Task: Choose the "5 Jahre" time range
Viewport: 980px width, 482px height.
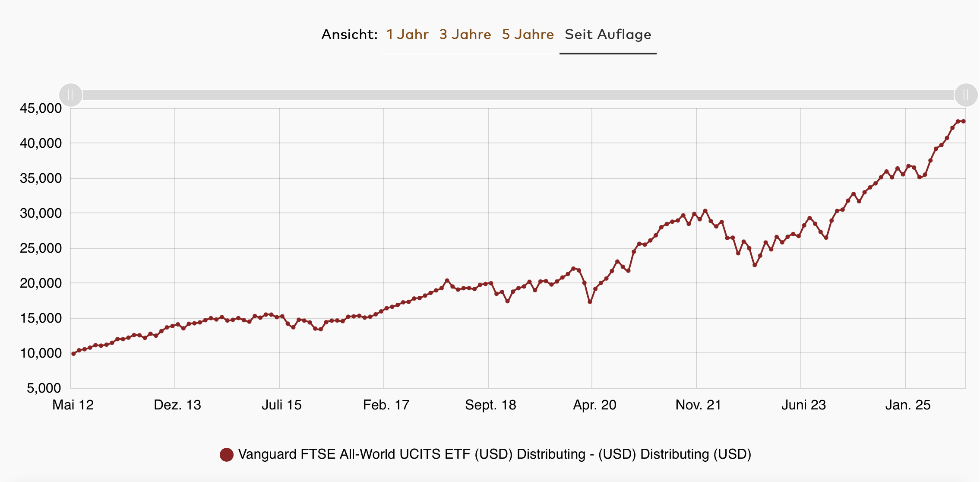Action: 528,34
